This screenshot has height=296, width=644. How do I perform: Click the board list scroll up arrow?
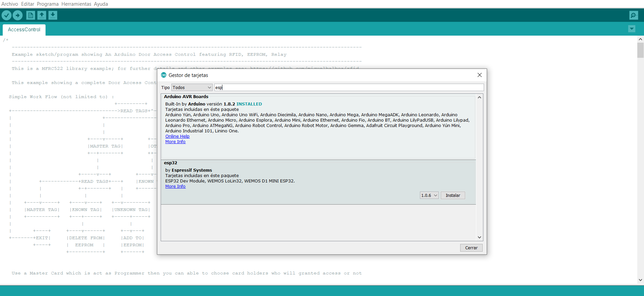(x=479, y=97)
